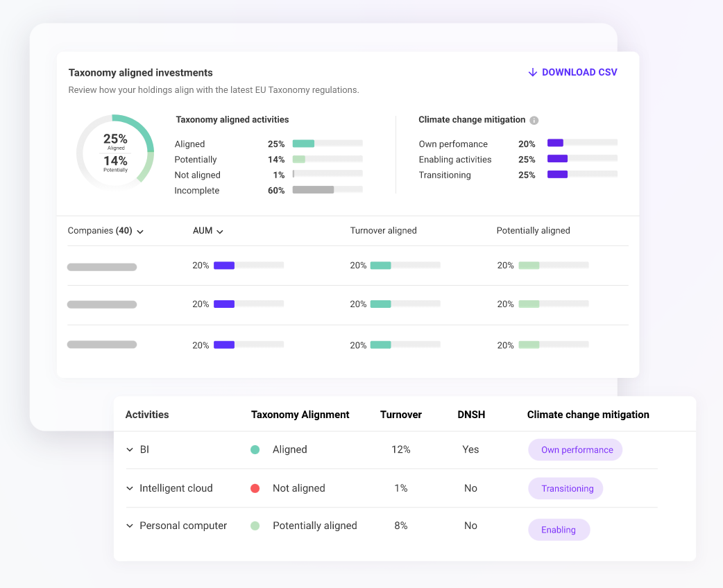Click the Enabling activities 25% bar

click(x=582, y=159)
